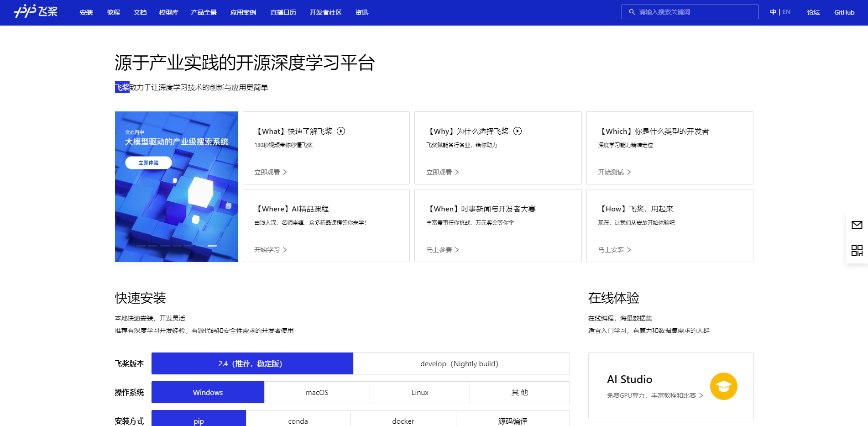
Task: Select Windows operating system
Action: (208, 392)
